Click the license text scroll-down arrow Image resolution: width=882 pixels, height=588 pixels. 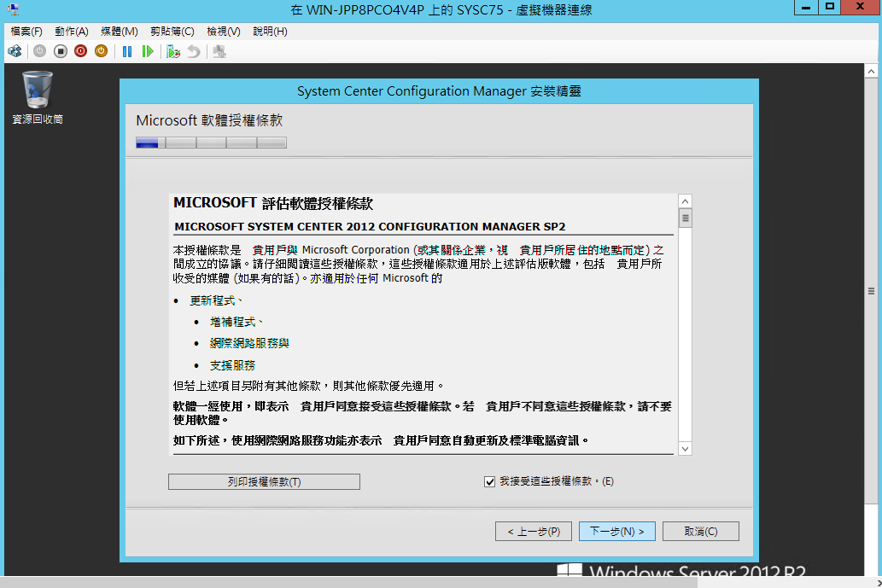point(685,449)
